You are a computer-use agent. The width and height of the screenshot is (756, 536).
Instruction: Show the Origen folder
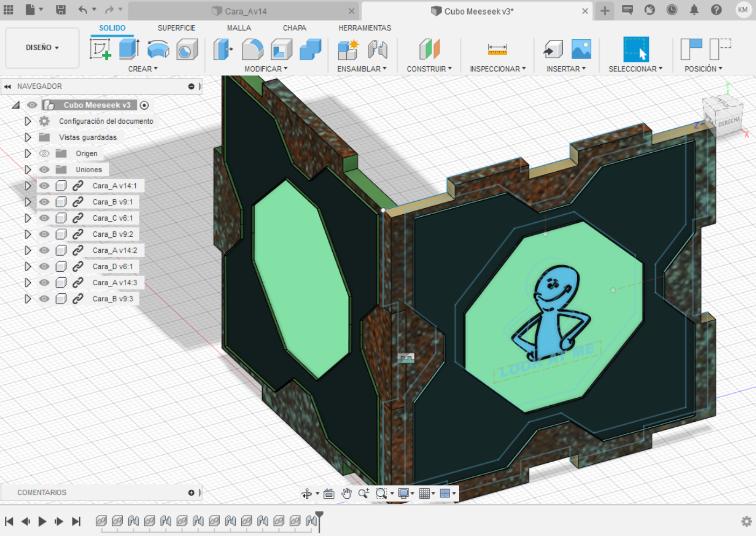click(44, 153)
